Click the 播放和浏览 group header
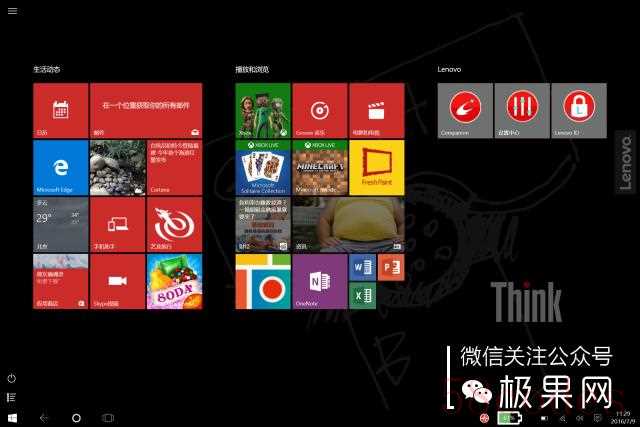This screenshot has height=427, width=640. pos(252,69)
